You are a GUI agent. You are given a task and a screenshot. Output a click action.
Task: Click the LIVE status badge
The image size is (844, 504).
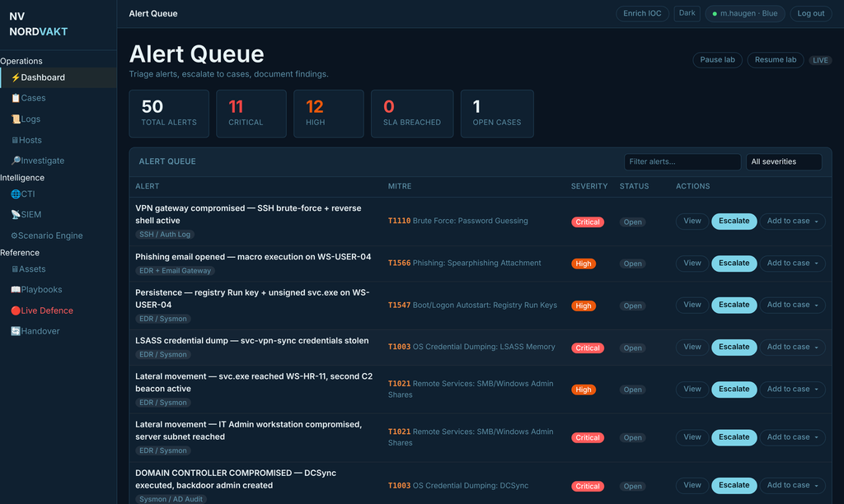click(x=820, y=60)
